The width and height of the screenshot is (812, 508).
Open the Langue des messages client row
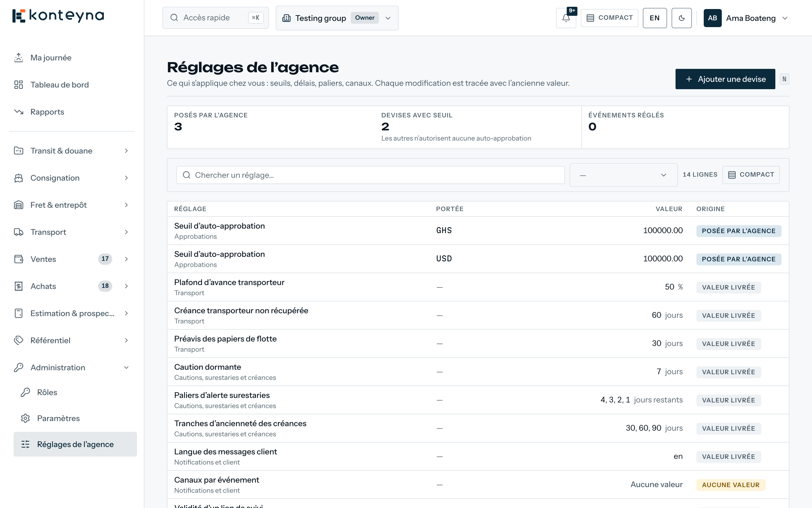coord(478,457)
